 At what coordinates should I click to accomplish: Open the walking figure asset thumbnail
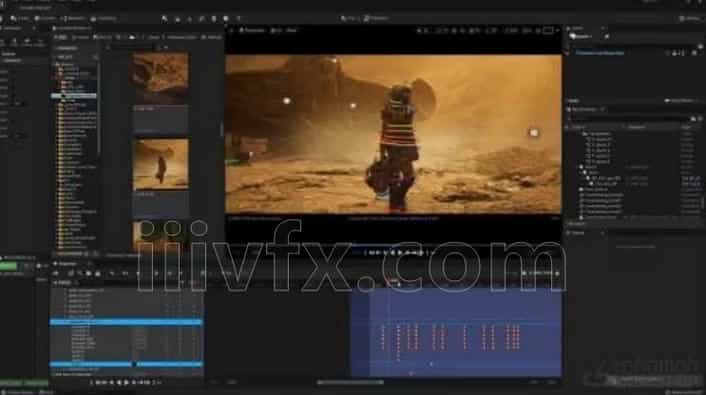161,163
